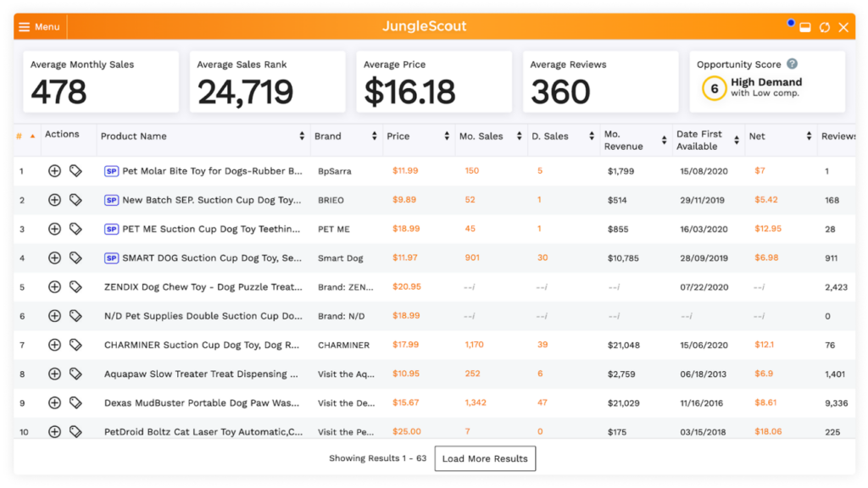Add Pet Molar Bite Toy with plus icon
The image size is (868, 488).
click(54, 171)
